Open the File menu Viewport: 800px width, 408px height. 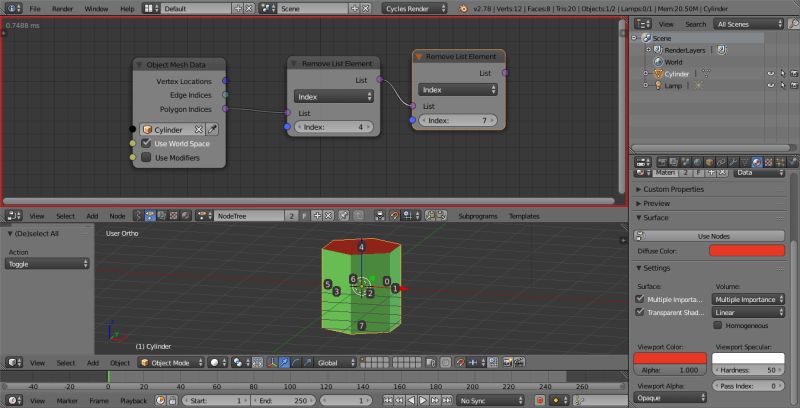coord(35,9)
